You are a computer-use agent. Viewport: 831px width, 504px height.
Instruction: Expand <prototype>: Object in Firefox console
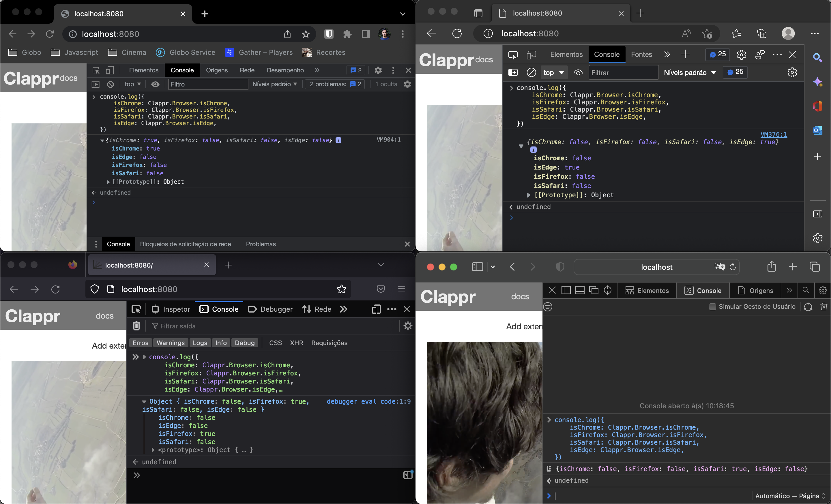pyautogui.click(x=153, y=450)
